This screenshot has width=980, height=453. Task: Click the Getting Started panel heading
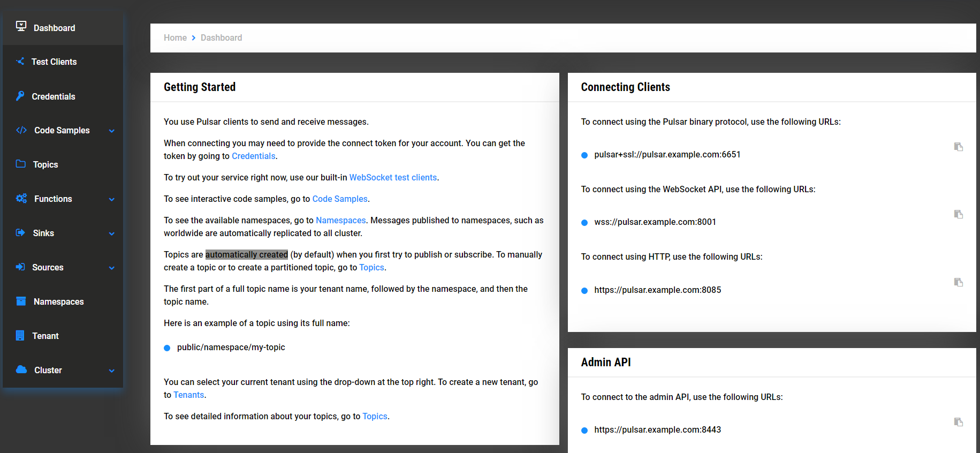pos(200,87)
